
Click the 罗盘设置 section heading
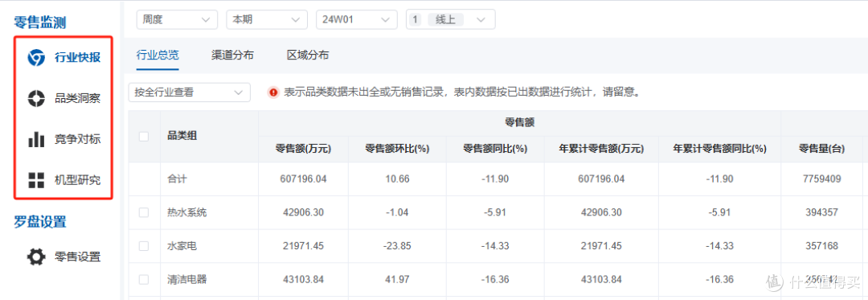tap(40, 222)
